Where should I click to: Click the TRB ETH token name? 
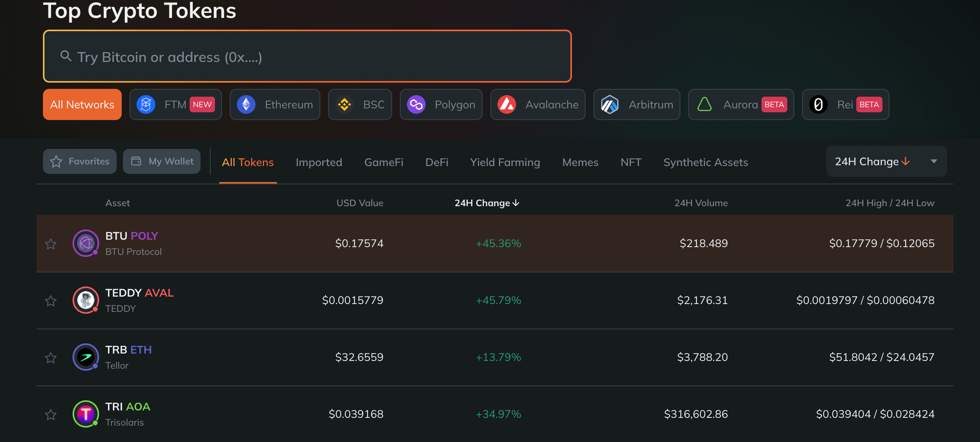(x=128, y=350)
